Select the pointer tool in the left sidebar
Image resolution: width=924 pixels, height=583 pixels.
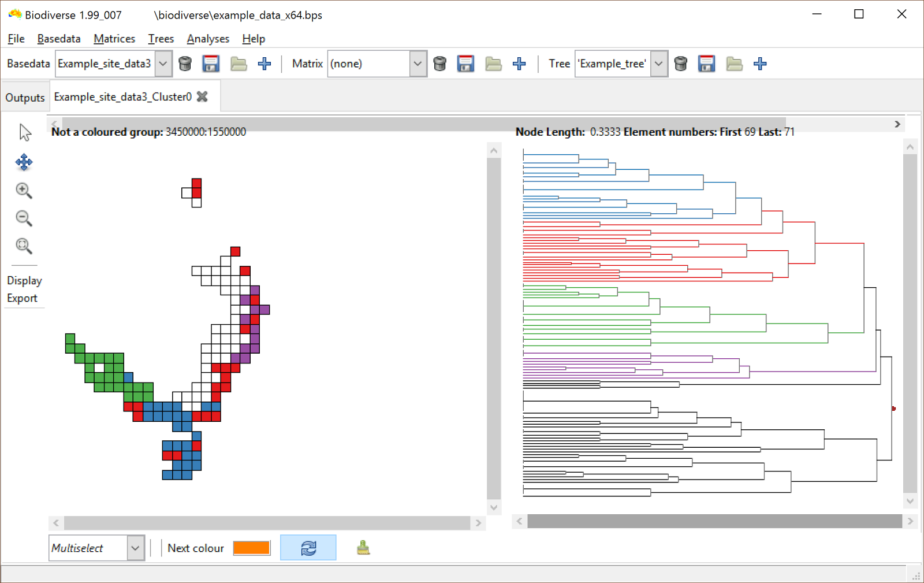pyautogui.click(x=24, y=132)
